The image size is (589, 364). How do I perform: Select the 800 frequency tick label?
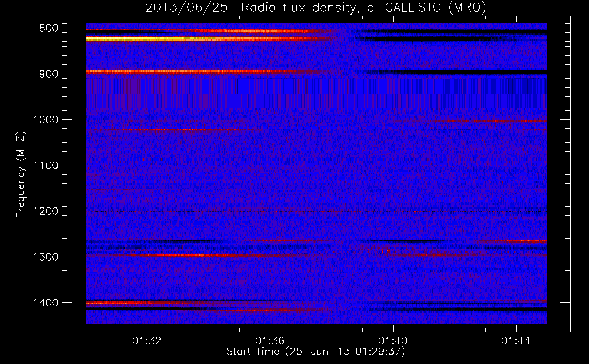pyautogui.click(x=49, y=28)
